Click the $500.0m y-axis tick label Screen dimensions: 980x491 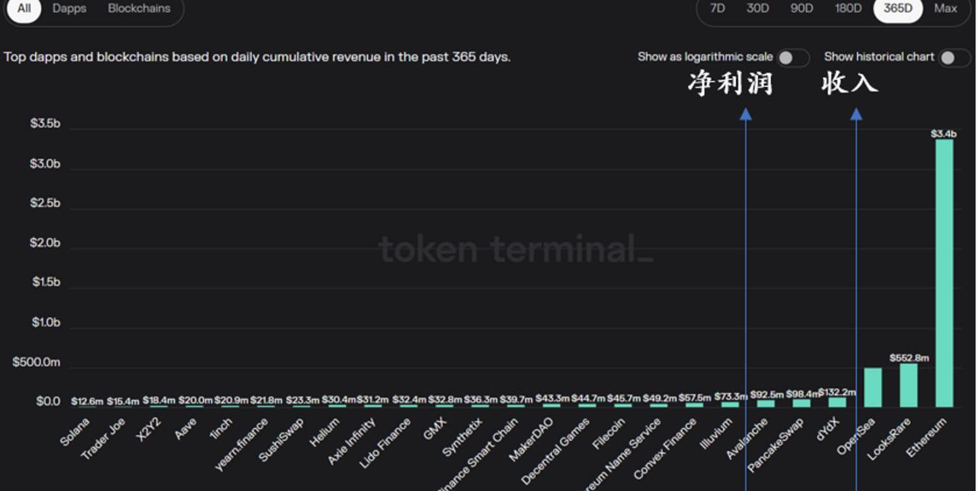point(36,362)
